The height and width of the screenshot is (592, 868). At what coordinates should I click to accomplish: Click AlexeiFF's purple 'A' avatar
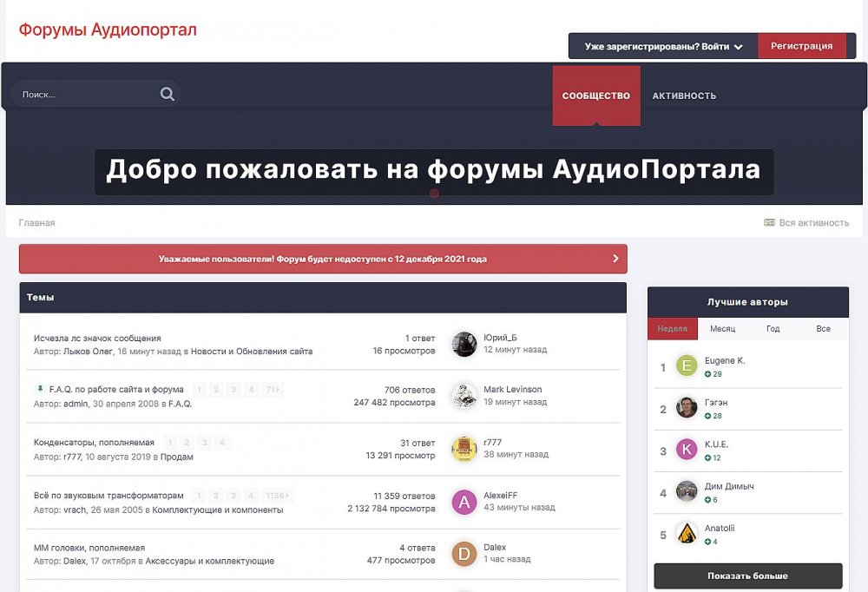point(464,502)
